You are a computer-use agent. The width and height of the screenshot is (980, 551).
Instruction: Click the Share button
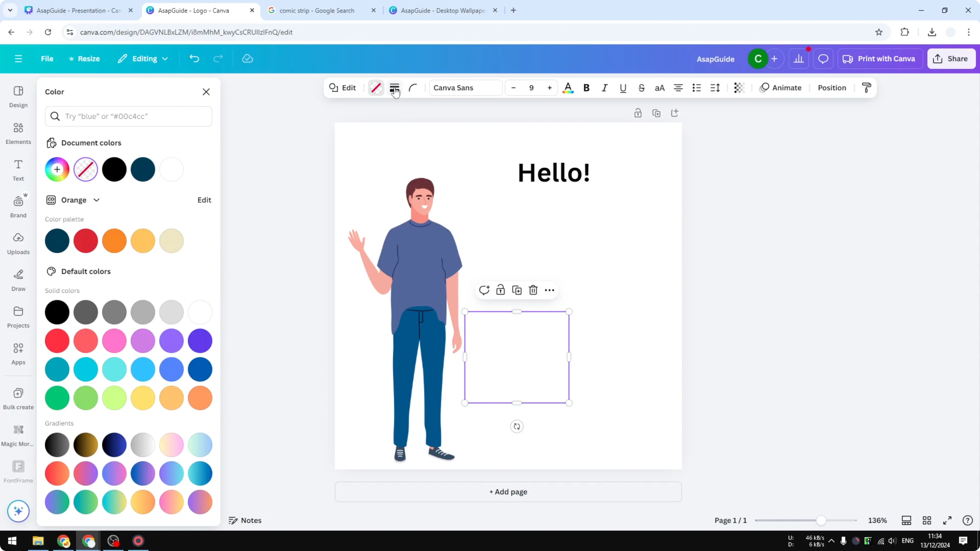(x=951, y=59)
